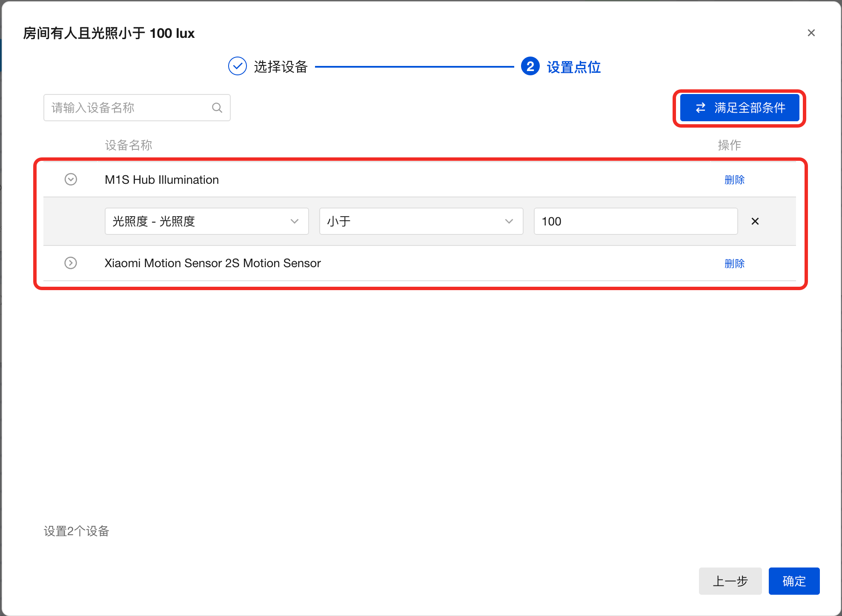This screenshot has height=616, width=842.
Task: Click the threshold value field showing 100
Action: [x=635, y=221]
